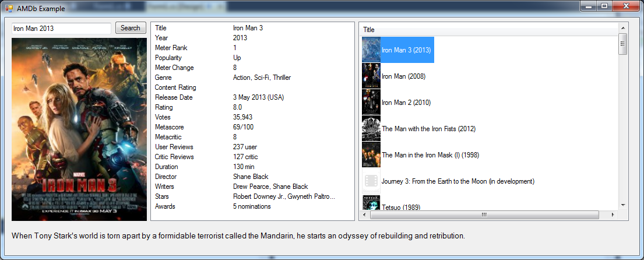Click the results list scroll up arrow
This screenshot has width=644, height=260.
[622, 27]
